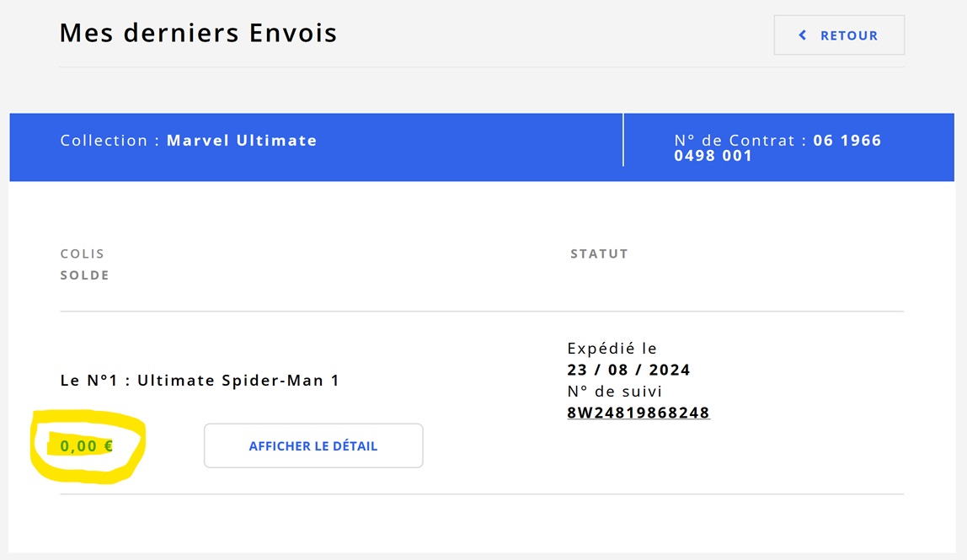Follow tracking number 8W24819868248 link
The image size is (967, 560).
coord(638,413)
